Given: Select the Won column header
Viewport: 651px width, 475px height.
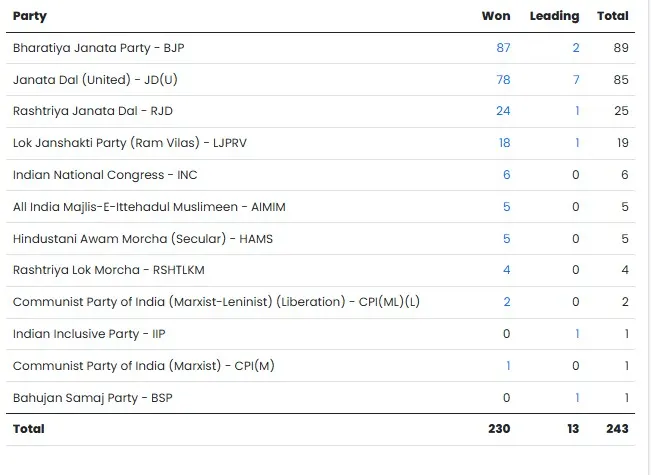Looking at the screenshot, I should (x=496, y=16).
